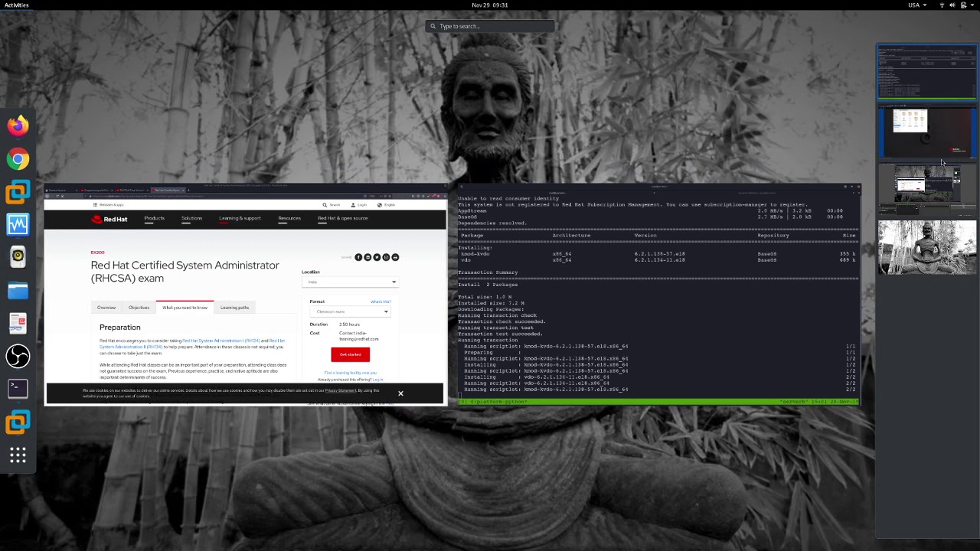
Task: Open the network status icon in top bar
Action: pos(942,5)
